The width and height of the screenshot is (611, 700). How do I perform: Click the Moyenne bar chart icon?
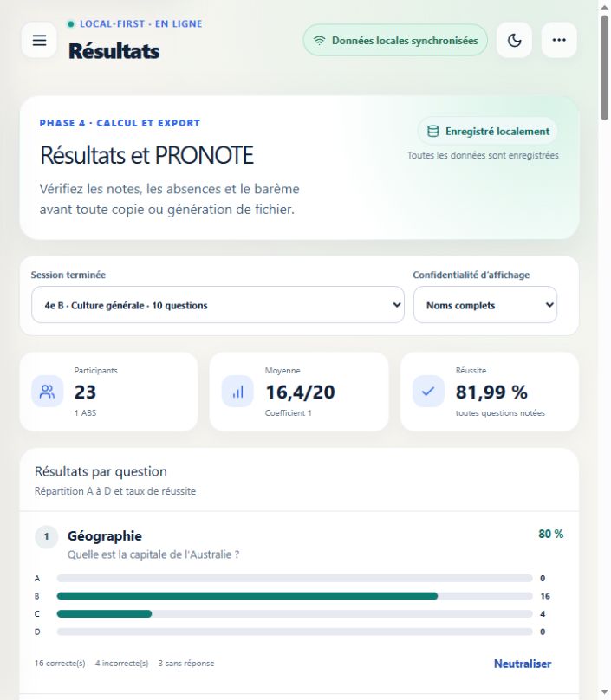(x=238, y=392)
